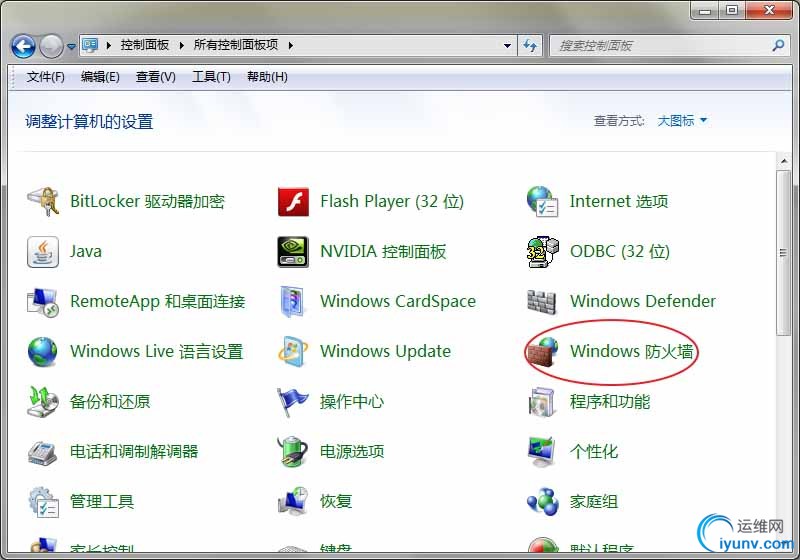The width and height of the screenshot is (800, 560).
Task: Open the 恢复 icon
Action: [293, 501]
